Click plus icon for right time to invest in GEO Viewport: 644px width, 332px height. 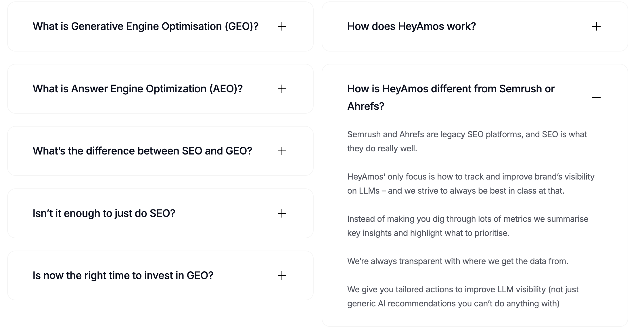point(282,276)
